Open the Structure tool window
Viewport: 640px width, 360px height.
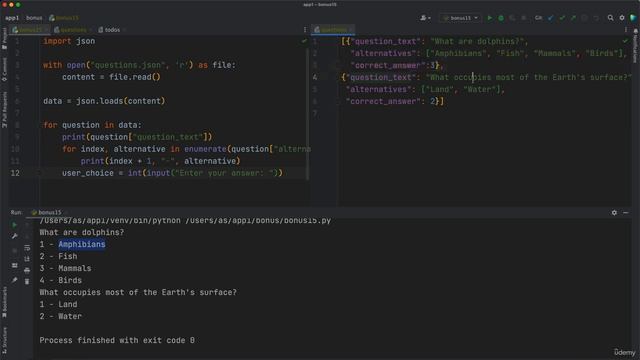(4, 340)
